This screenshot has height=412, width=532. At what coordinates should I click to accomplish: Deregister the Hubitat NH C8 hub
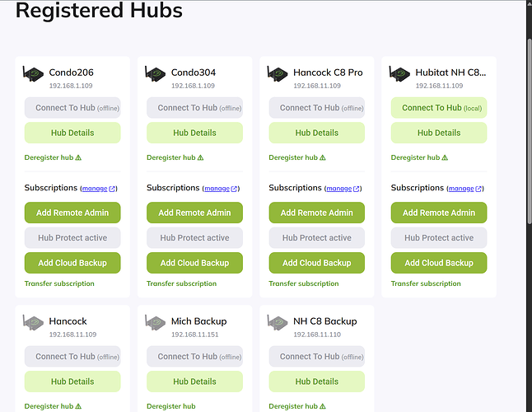(x=416, y=157)
